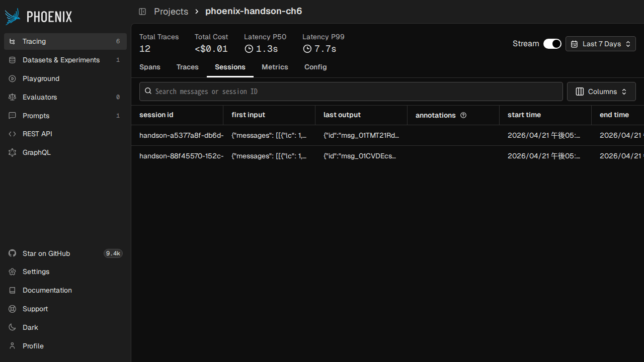The width and height of the screenshot is (644, 362).
Task: Click the Latency P50 clock icon
Action: 249,49
